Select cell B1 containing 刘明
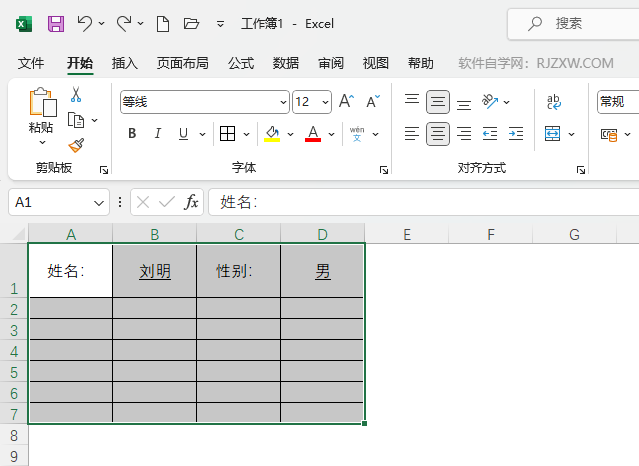Image resolution: width=639 pixels, height=466 pixels. tap(155, 270)
